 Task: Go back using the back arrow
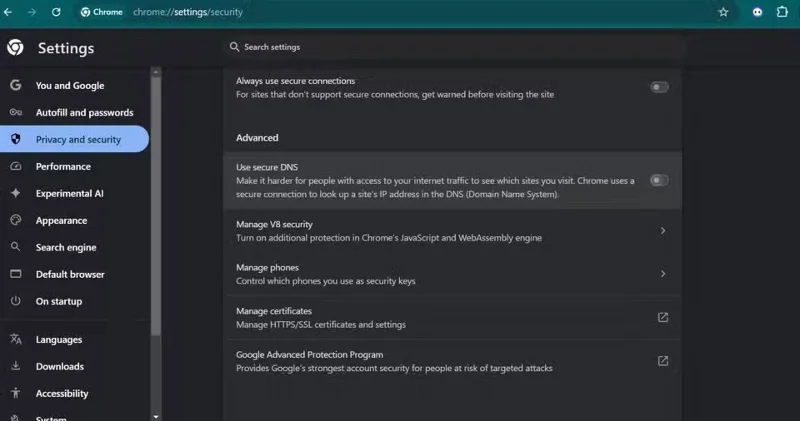(x=8, y=12)
